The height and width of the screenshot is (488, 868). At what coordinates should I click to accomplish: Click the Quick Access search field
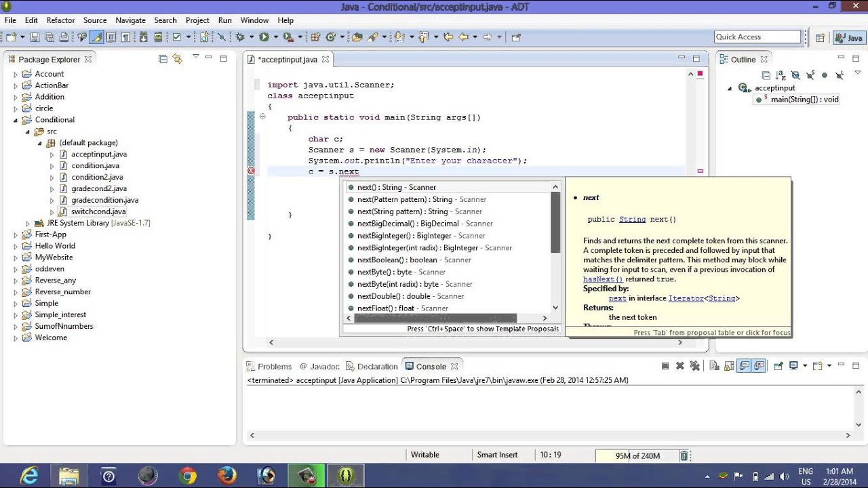pyautogui.click(x=757, y=37)
